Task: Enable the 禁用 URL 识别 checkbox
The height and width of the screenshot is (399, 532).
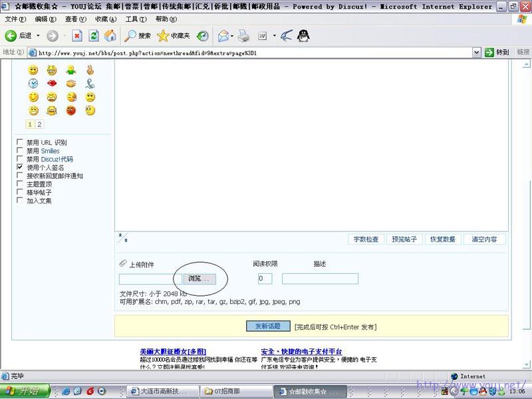Action: pyautogui.click(x=20, y=142)
